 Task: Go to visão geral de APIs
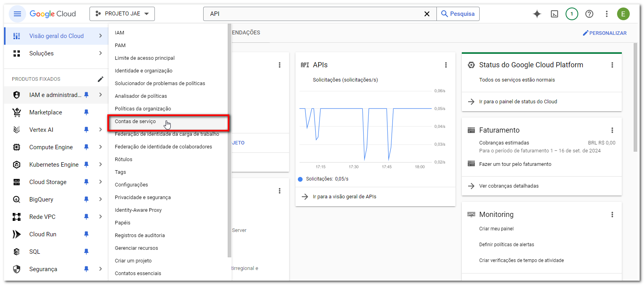(345, 197)
